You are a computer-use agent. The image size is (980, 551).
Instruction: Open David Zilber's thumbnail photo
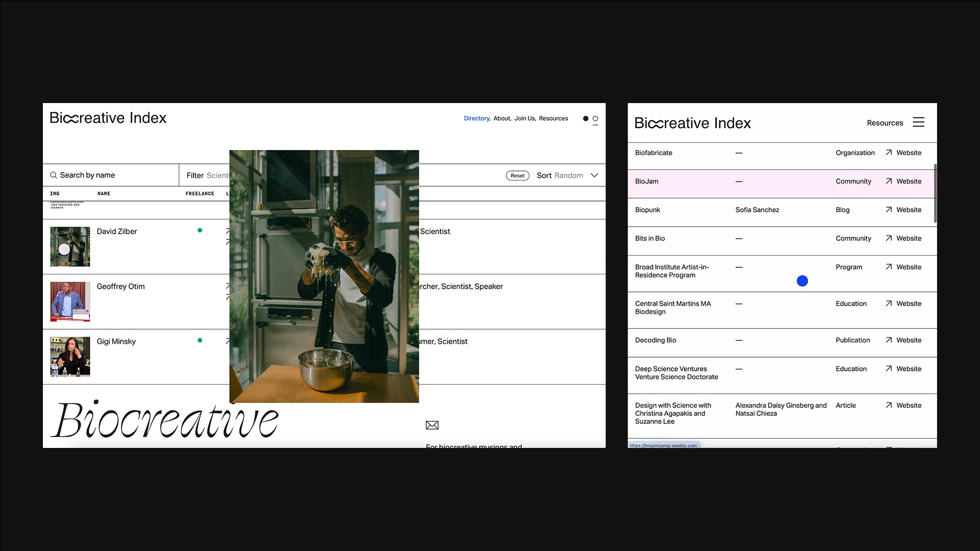(70, 246)
